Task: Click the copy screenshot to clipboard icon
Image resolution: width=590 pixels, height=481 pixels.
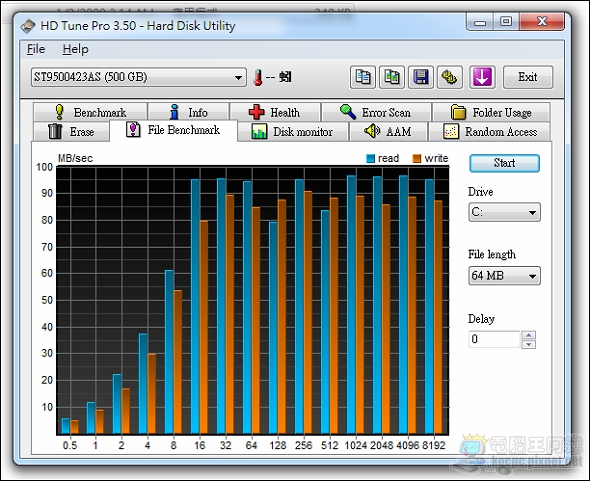Action: coord(392,78)
